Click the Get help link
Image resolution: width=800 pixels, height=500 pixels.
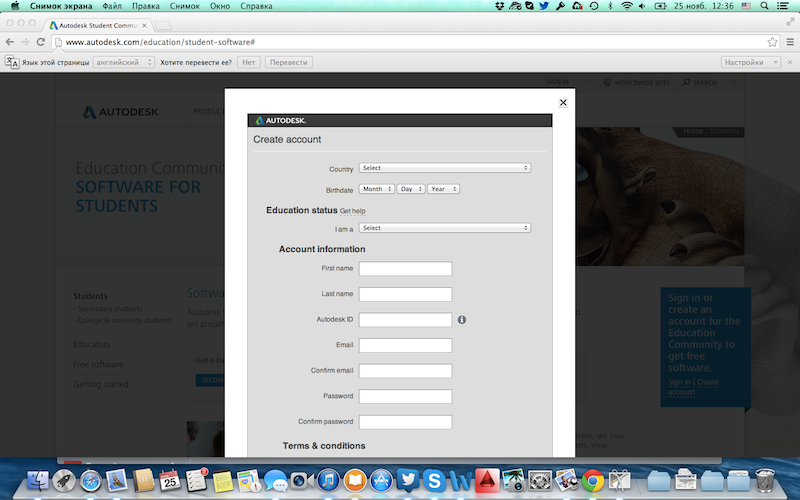[353, 212]
